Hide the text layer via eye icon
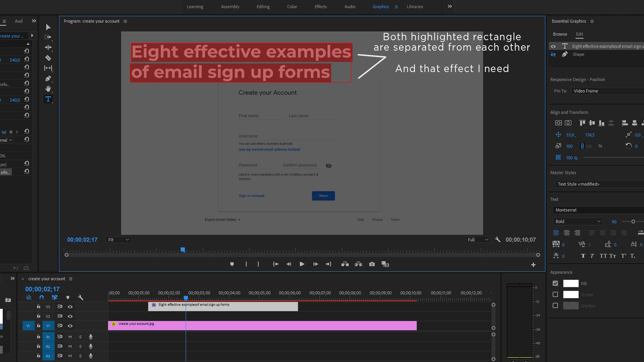The width and height of the screenshot is (644, 362). point(553,46)
